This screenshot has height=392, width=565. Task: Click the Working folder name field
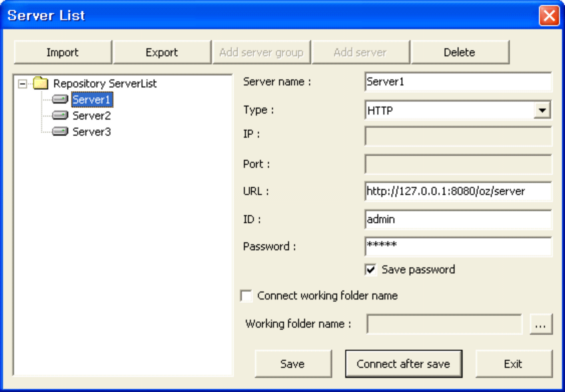(x=444, y=324)
